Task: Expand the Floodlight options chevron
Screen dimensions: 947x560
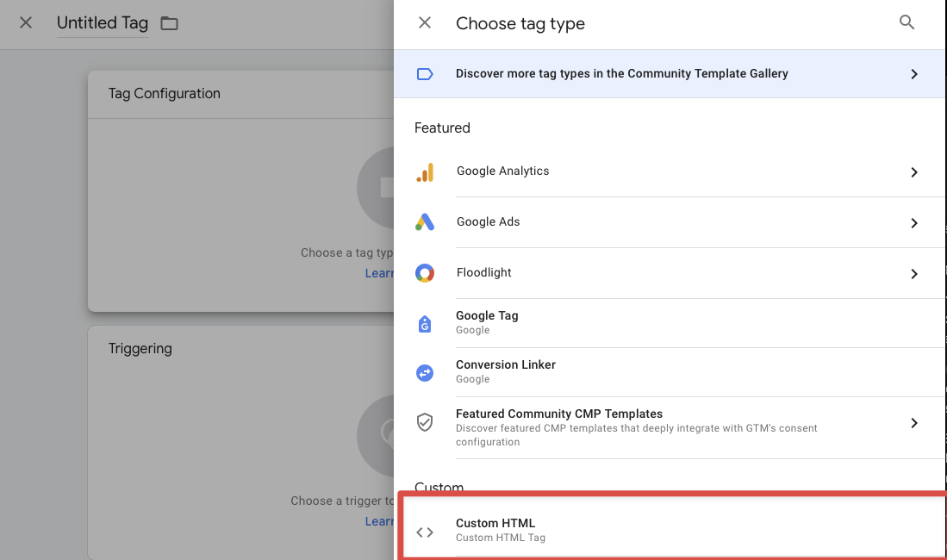Action: (914, 273)
